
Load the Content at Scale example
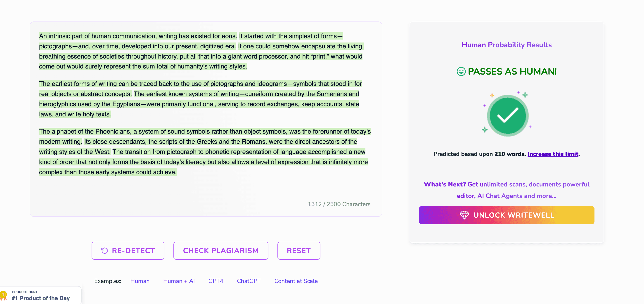(x=296, y=281)
